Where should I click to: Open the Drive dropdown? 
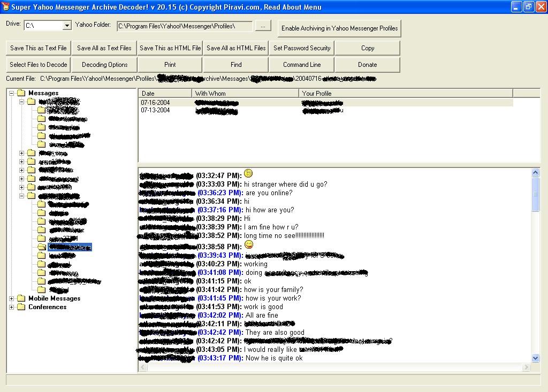click(x=67, y=26)
